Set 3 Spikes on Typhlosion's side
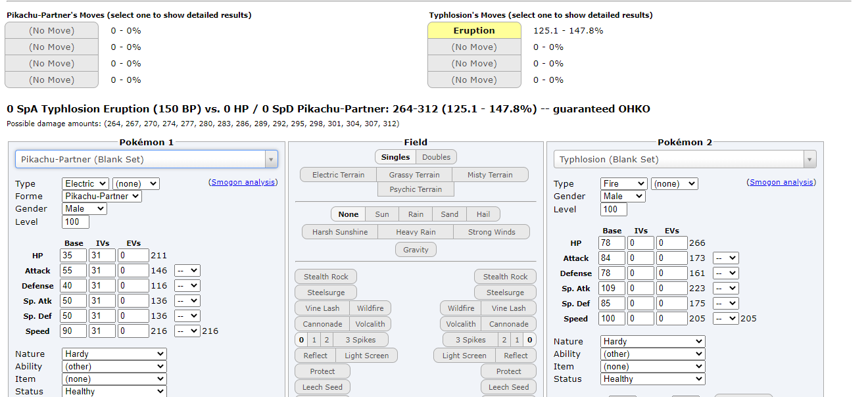This screenshot has height=397, width=868. click(x=471, y=340)
